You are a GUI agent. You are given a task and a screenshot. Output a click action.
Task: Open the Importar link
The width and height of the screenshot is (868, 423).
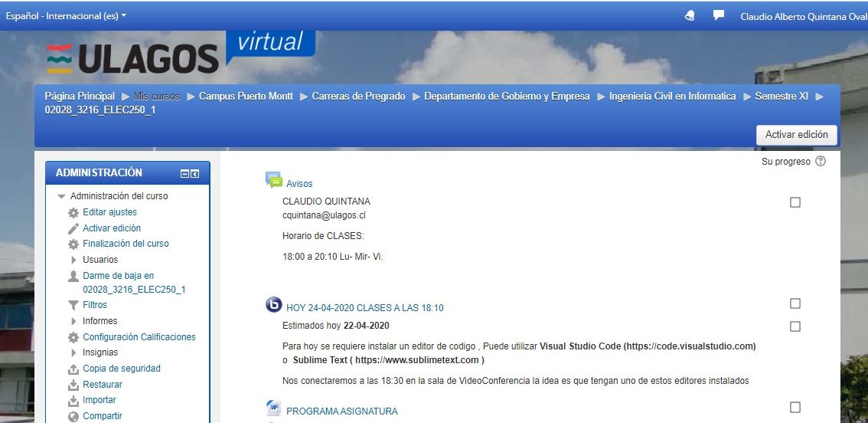tap(100, 400)
